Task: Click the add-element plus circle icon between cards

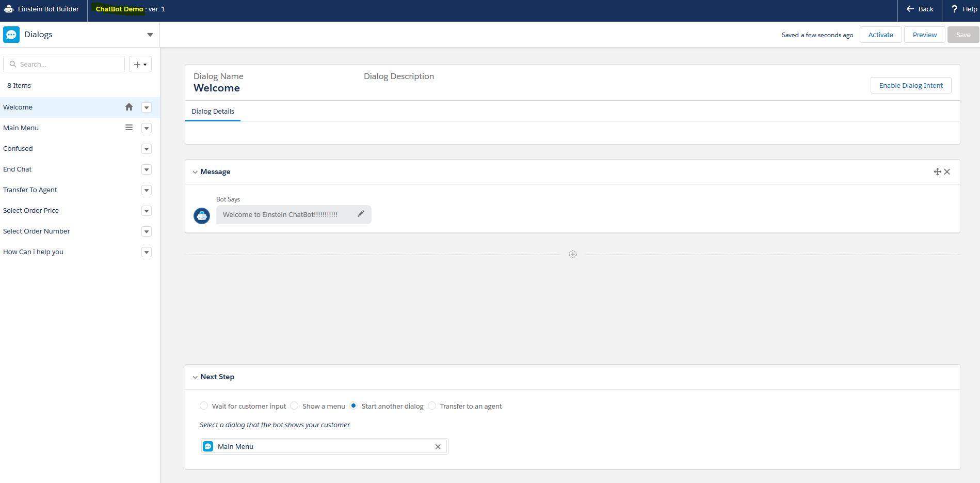Action: pos(573,254)
